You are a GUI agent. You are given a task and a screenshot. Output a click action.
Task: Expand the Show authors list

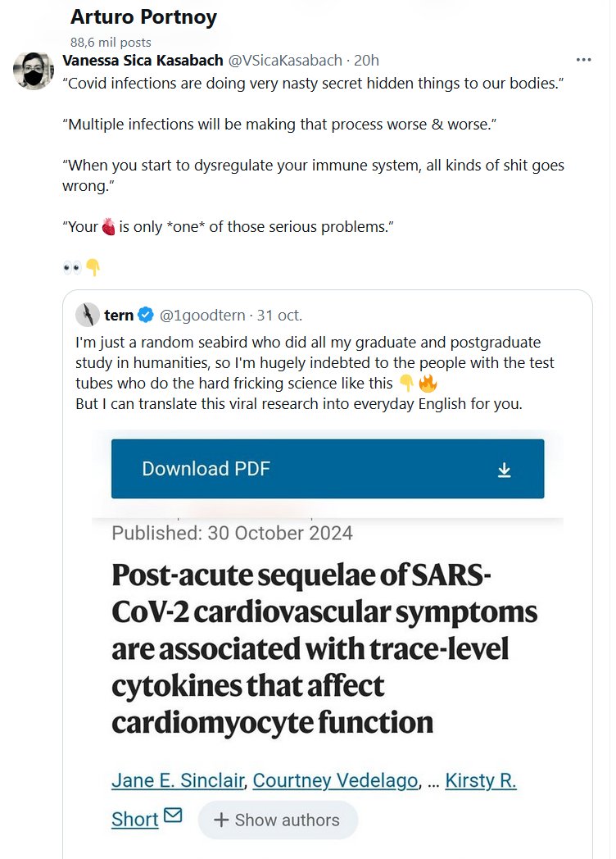click(x=277, y=820)
